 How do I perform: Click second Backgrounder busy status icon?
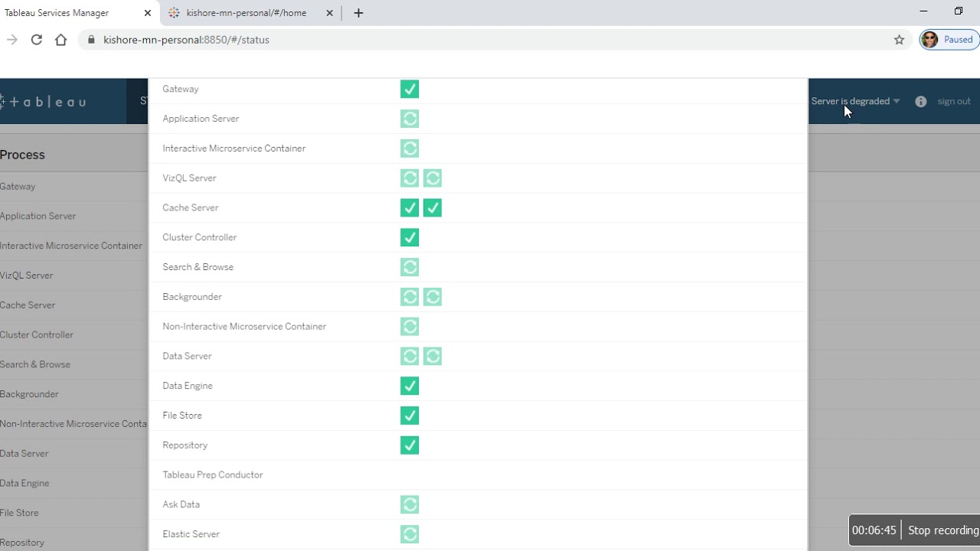433,297
